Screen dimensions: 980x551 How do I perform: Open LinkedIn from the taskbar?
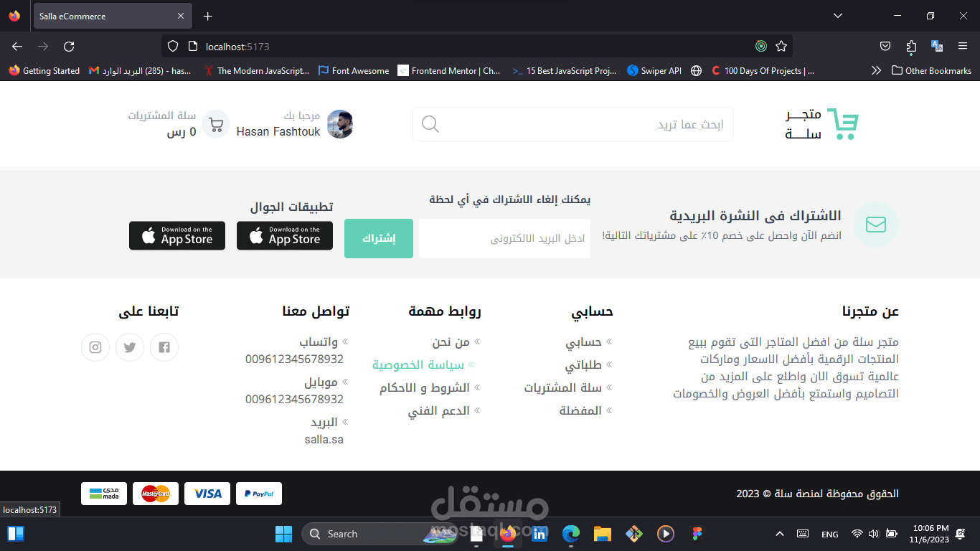(x=540, y=534)
